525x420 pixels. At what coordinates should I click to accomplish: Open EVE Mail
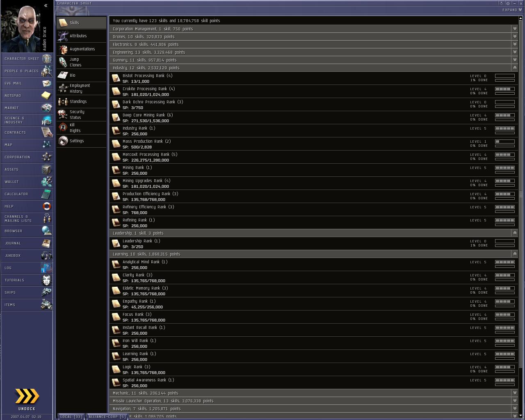pos(27,83)
